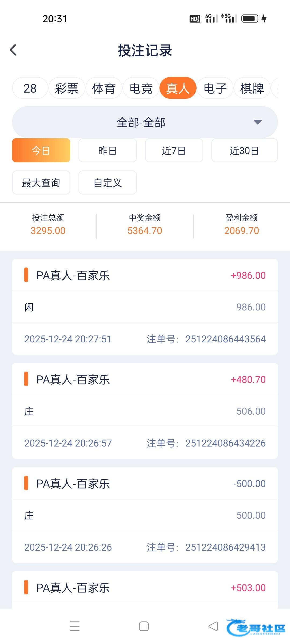The image size is (290, 644).
Task: Open the 全部-全部 dropdown arrow
Action: [x=258, y=122]
